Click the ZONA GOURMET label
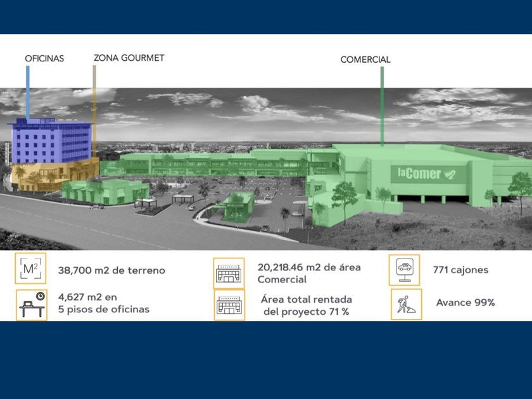The width and height of the screenshot is (532, 399). pos(129,58)
